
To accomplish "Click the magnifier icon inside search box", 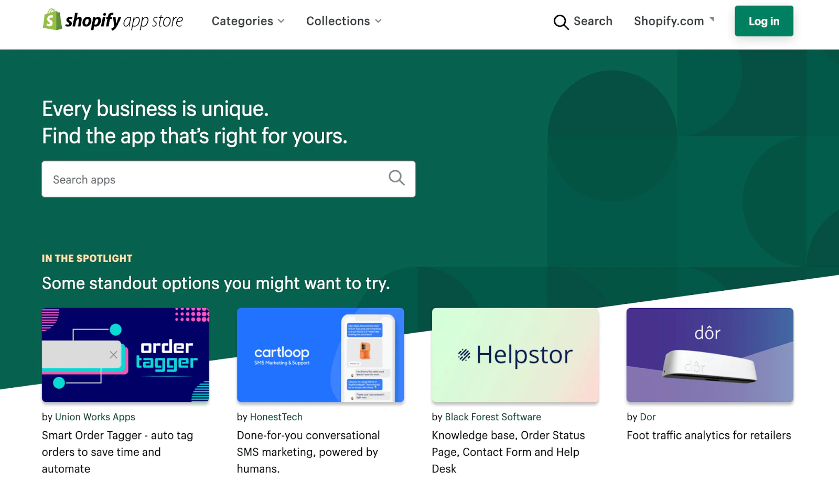I will (396, 178).
